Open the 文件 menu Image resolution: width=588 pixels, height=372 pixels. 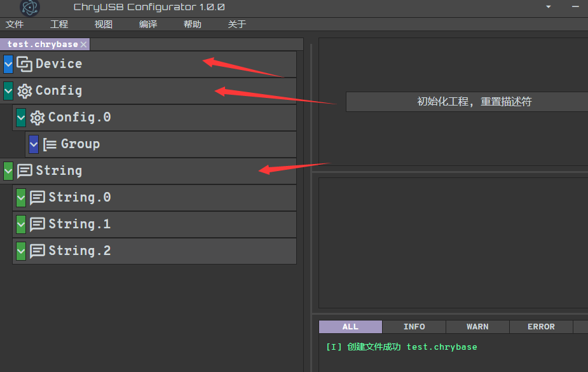tap(15, 24)
